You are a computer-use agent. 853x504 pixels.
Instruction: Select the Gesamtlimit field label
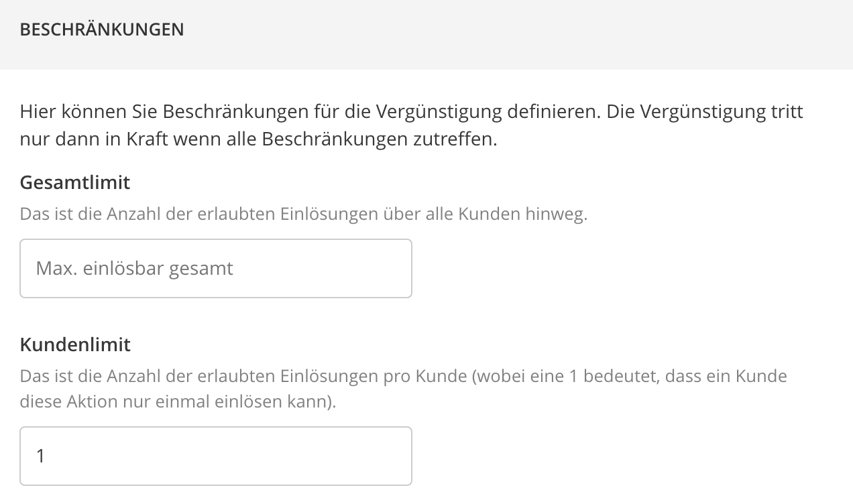[75, 182]
